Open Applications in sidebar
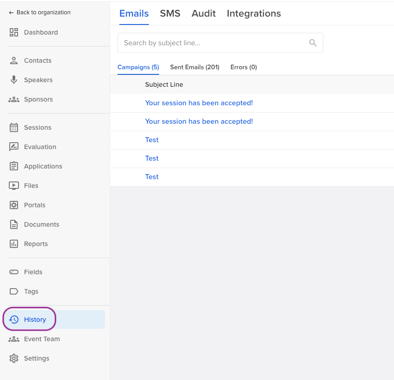Viewport: 394px width, 380px height. click(x=43, y=166)
